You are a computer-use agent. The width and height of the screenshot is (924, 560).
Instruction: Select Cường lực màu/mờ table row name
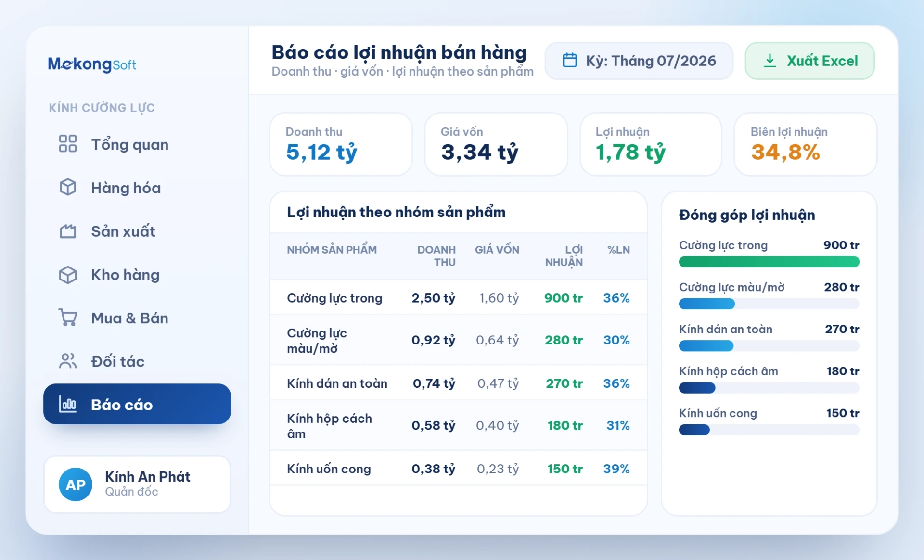click(x=317, y=341)
